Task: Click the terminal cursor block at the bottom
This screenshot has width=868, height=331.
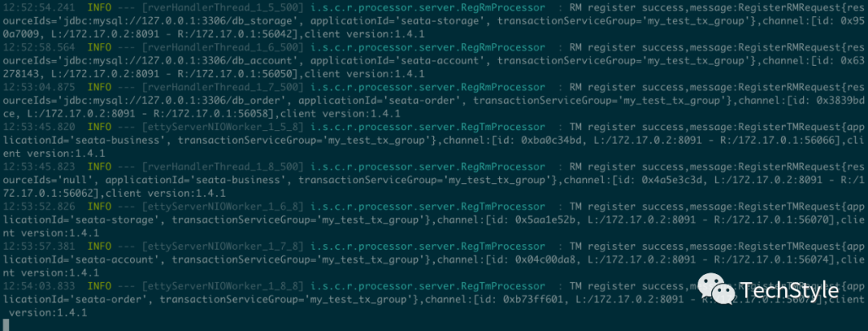Action: [6, 325]
